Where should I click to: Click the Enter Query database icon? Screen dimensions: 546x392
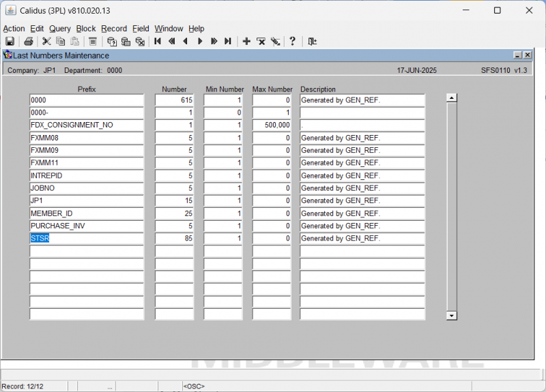pos(112,42)
